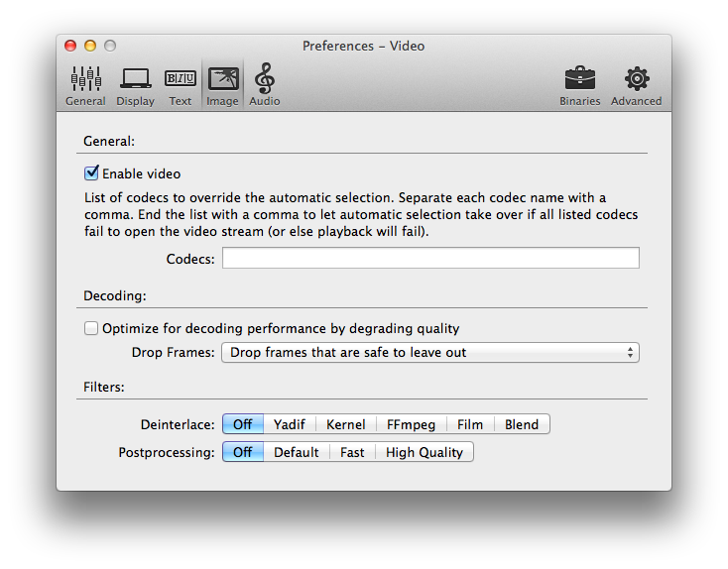Expand the Drop Frames dropdown

[x=429, y=352]
